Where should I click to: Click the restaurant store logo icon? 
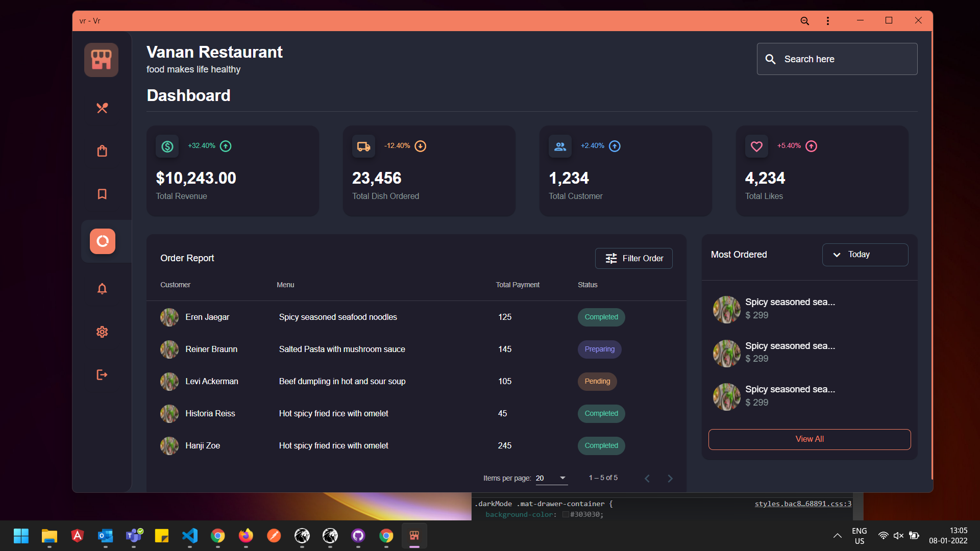coord(102,60)
